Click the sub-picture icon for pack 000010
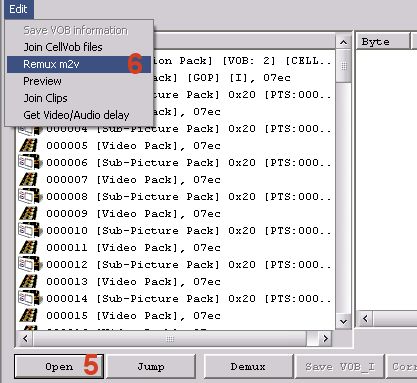417x383 pixels. point(30,230)
